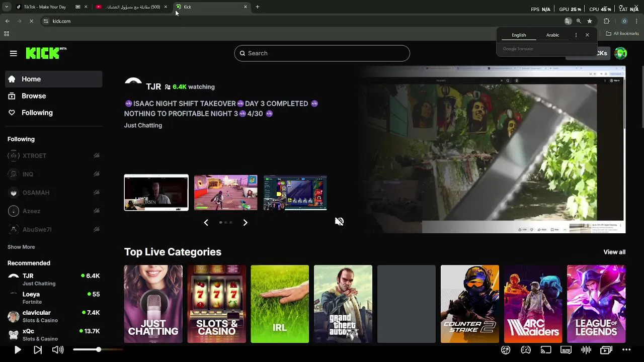Go back in browser history
This screenshot has width=644, height=362.
tap(7, 21)
